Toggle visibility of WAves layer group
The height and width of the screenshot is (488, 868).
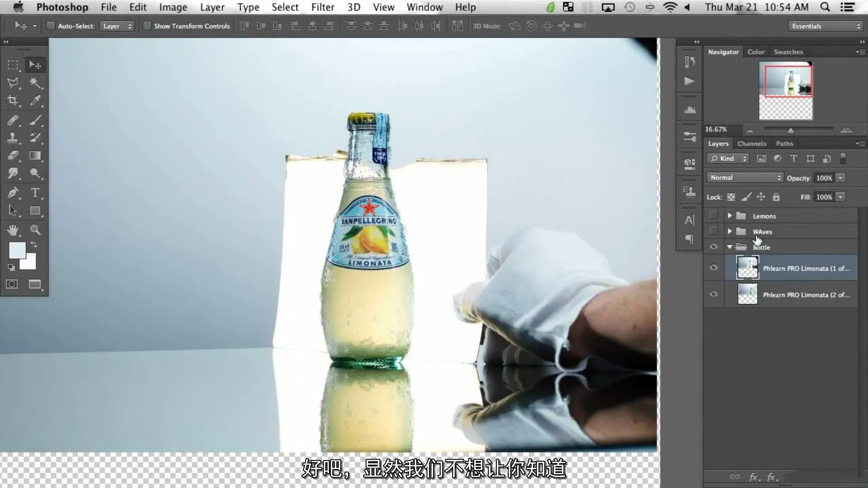coord(713,231)
